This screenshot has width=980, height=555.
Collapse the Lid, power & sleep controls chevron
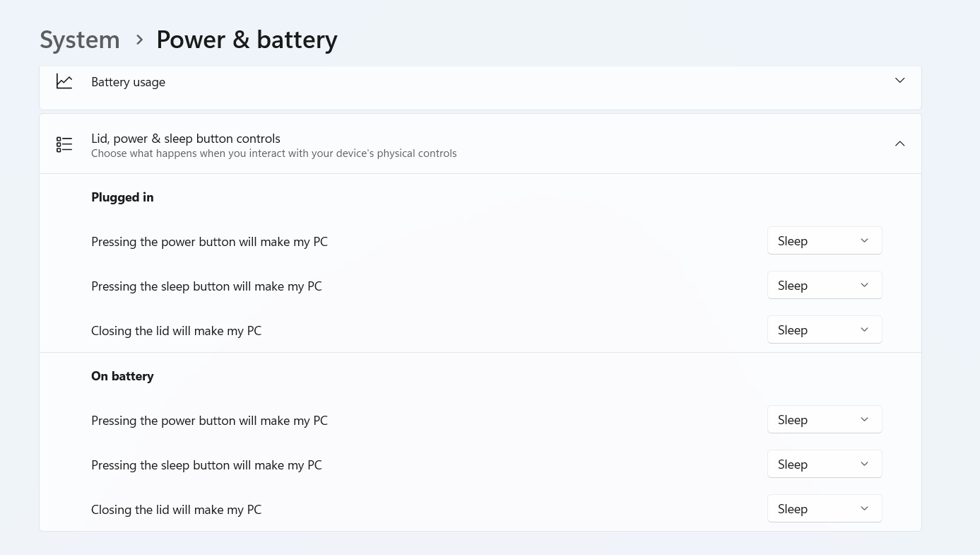point(899,144)
